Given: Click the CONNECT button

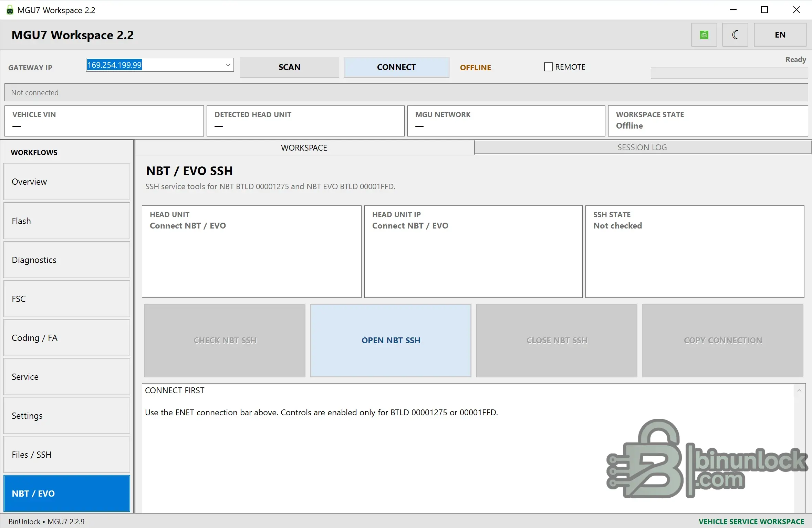Looking at the screenshot, I should point(396,67).
